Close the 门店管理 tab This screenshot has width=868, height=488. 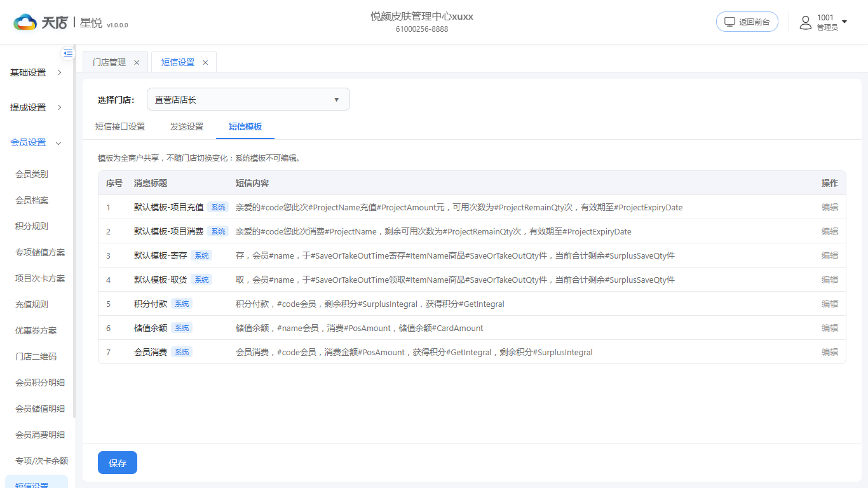pyautogui.click(x=137, y=62)
